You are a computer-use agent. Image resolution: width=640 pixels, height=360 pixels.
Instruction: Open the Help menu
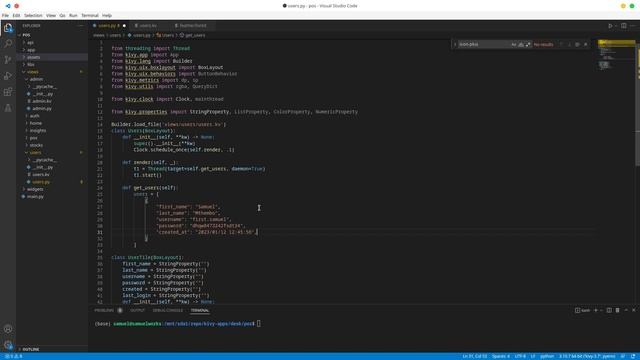pos(107,16)
